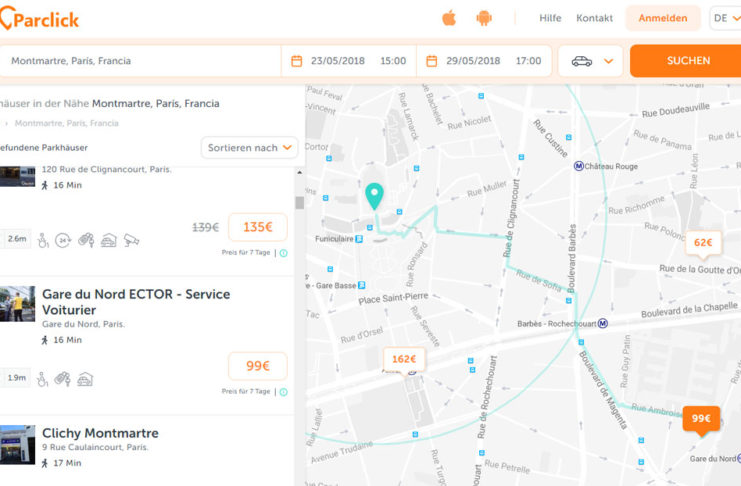The image size is (741, 486).
Task: Click the crossed-out 139€ original price
Action: coord(206,227)
